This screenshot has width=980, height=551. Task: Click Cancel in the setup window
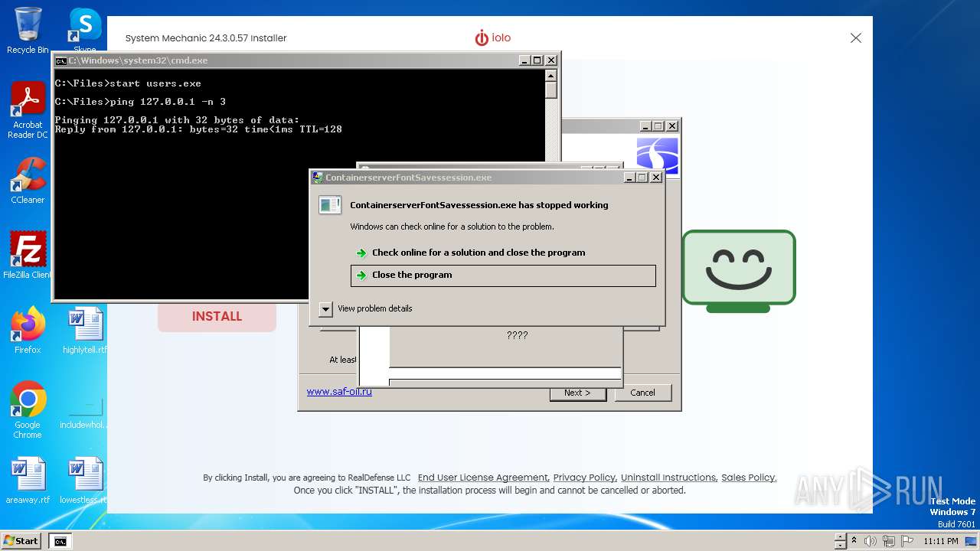(x=642, y=393)
